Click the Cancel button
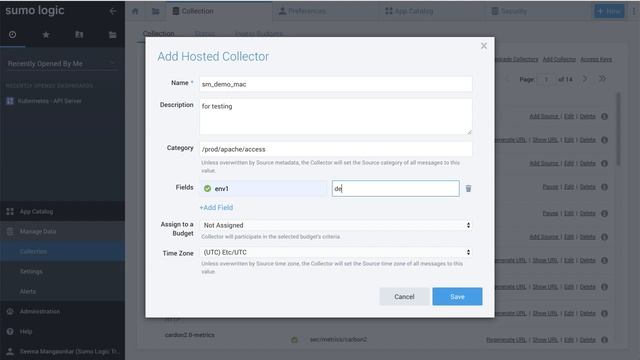The image size is (640, 360). [x=404, y=297]
